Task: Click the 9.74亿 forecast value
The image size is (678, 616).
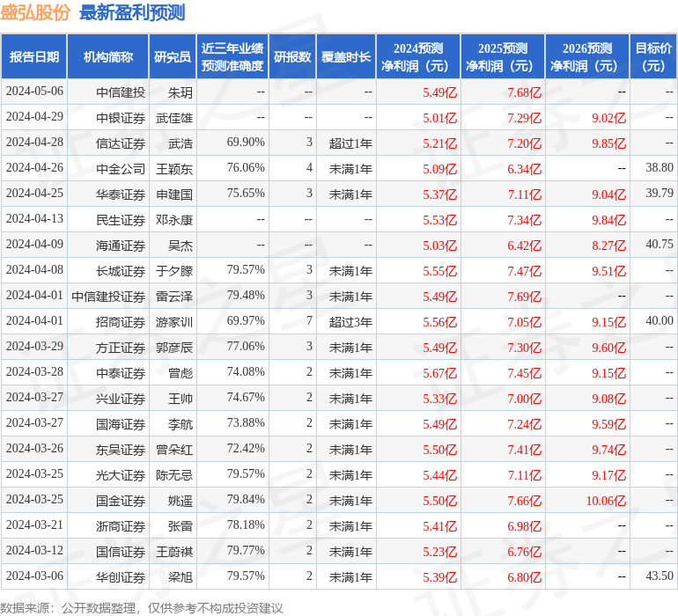Action: pyautogui.click(x=608, y=449)
